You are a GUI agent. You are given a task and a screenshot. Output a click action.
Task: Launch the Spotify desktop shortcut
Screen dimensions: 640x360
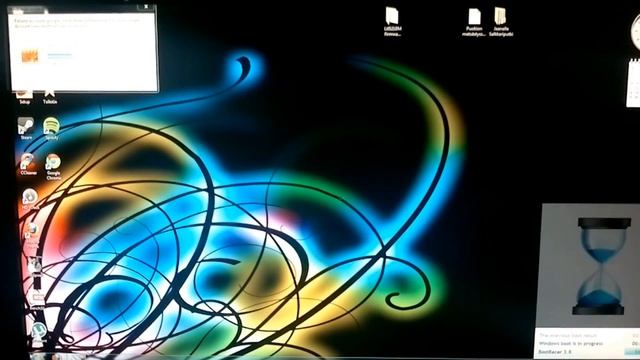pos(51,128)
